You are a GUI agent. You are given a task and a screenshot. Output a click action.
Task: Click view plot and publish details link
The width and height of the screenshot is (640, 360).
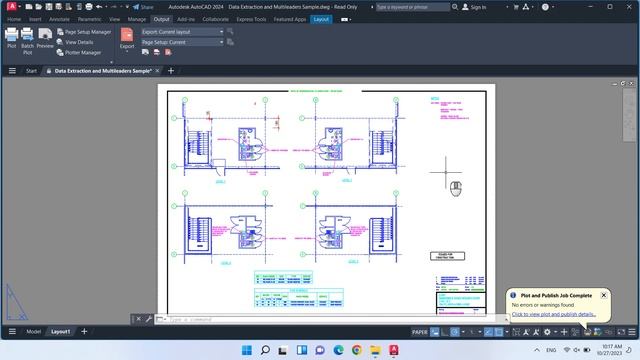point(553,314)
